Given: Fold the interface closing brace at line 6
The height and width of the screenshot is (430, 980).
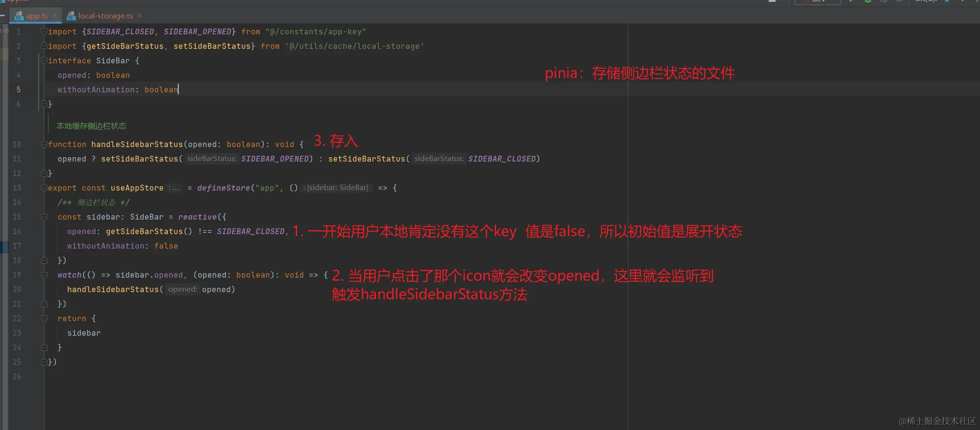Looking at the screenshot, I should 44,104.
